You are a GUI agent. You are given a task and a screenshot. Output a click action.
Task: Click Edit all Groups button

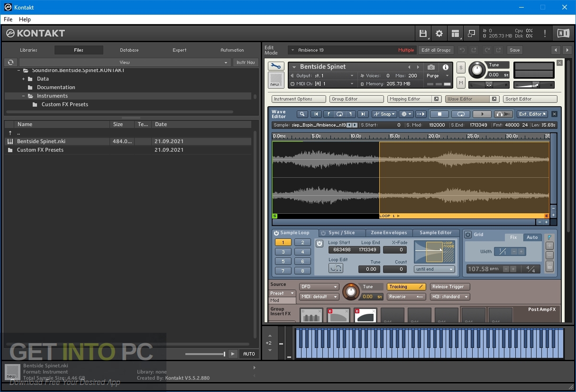(x=436, y=50)
